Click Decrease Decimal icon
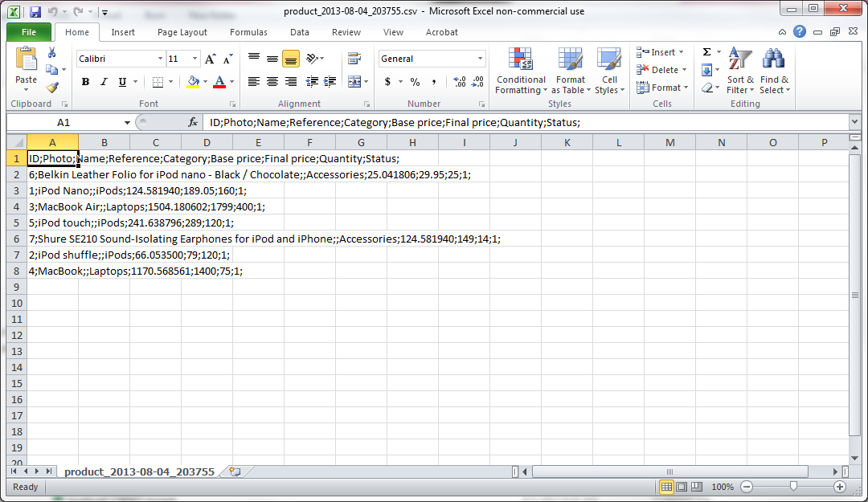The height and width of the screenshot is (502, 868). [477, 82]
